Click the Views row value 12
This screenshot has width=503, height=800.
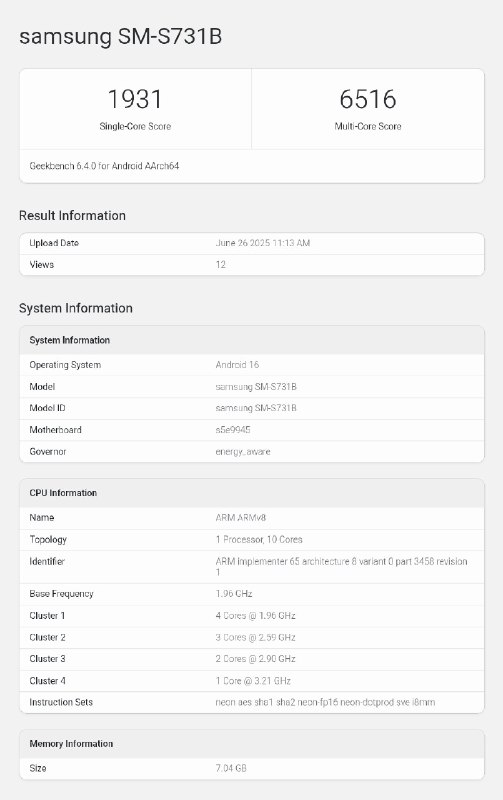coord(220,264)
